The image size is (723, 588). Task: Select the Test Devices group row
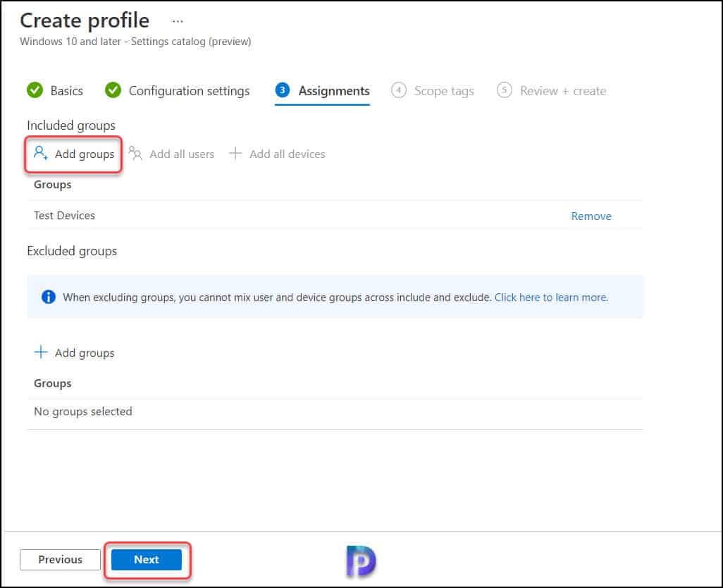point(64,216)
